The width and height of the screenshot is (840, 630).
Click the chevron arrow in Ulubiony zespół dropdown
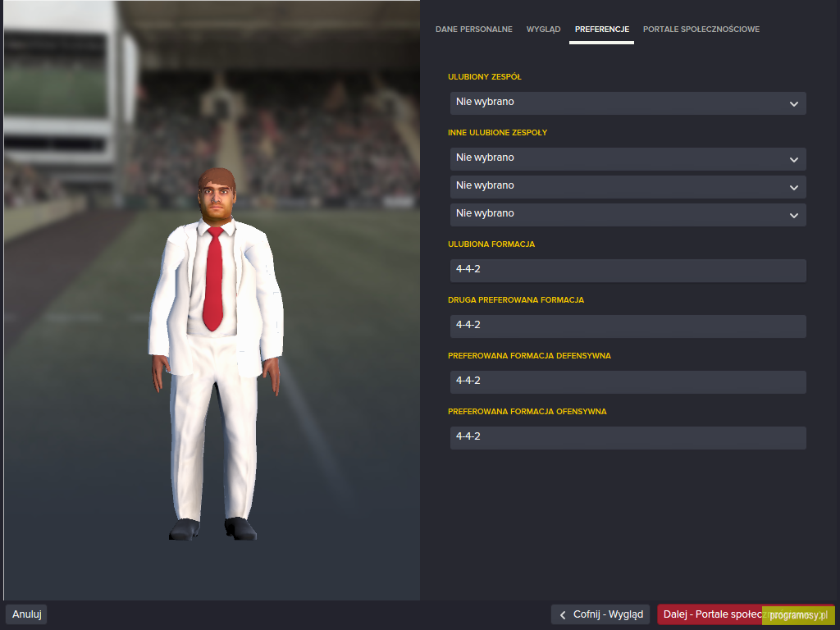[x=793, y=104]
